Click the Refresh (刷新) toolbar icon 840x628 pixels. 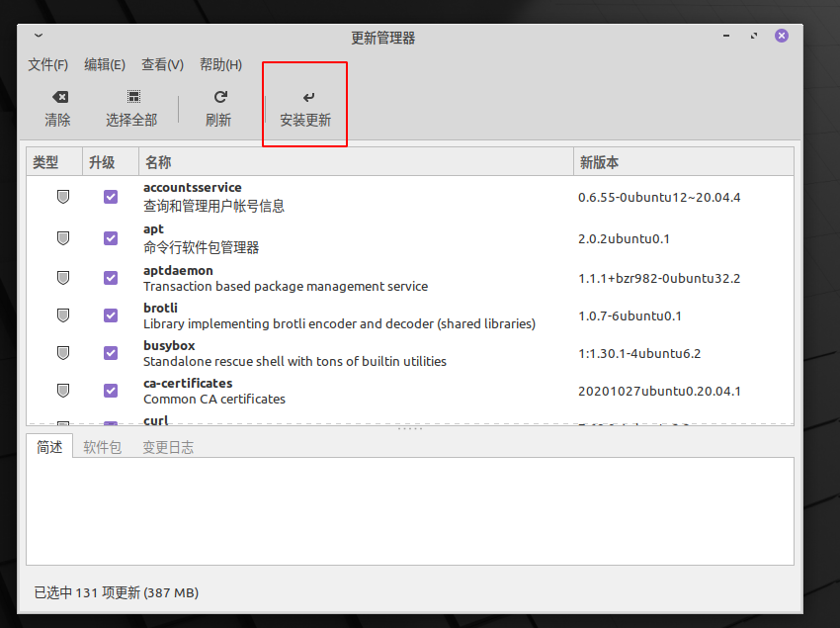pyautogui.click(x=219, y=97)
